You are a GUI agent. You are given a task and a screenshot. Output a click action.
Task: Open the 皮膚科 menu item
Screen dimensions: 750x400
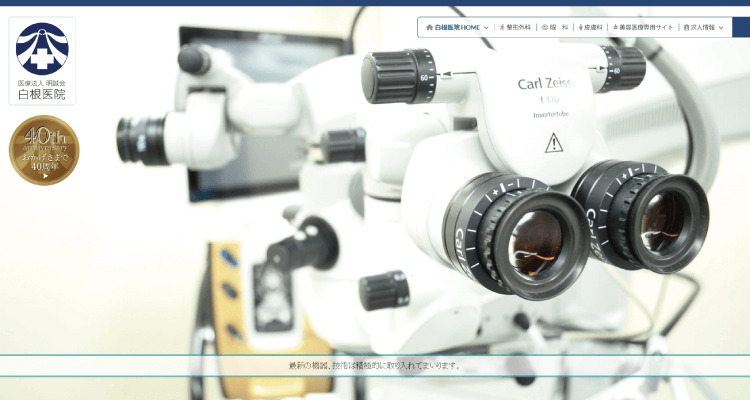point(591,28)
